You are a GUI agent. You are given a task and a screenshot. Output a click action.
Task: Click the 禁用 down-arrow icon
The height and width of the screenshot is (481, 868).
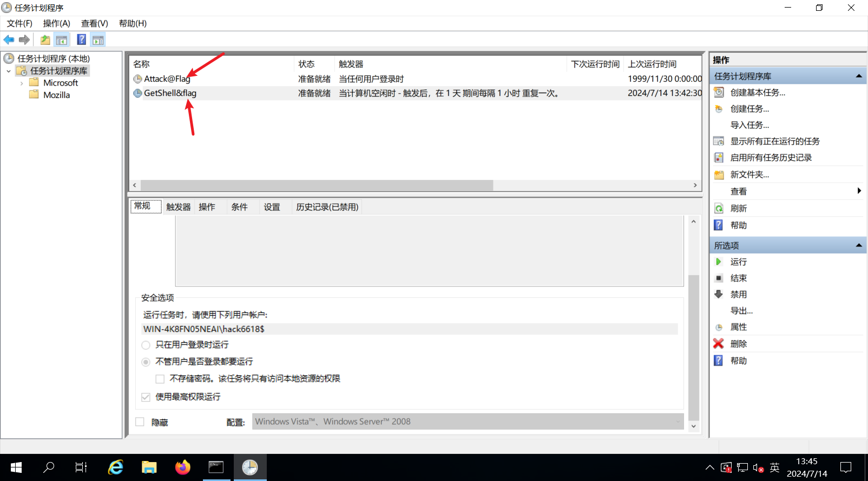point(719,294)
